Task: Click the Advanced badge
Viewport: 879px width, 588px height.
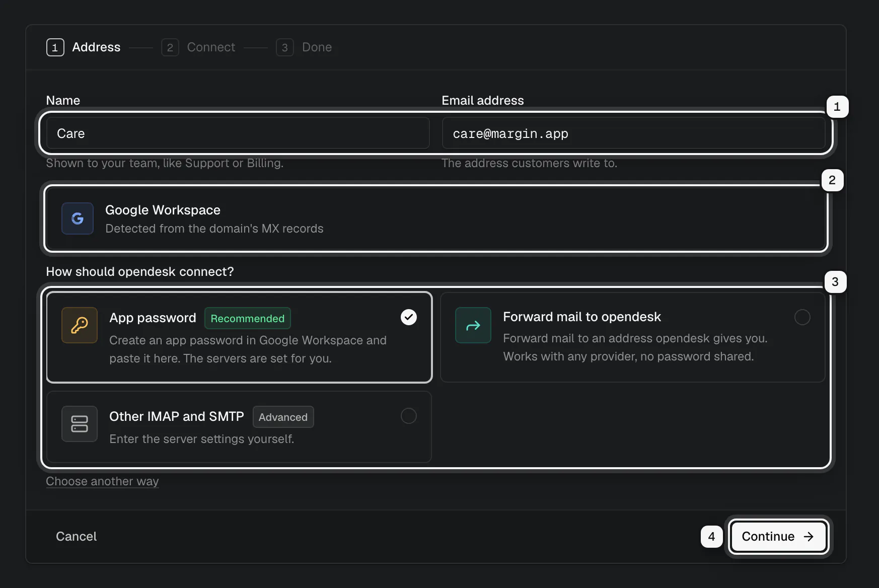Action: click(283, 417)
